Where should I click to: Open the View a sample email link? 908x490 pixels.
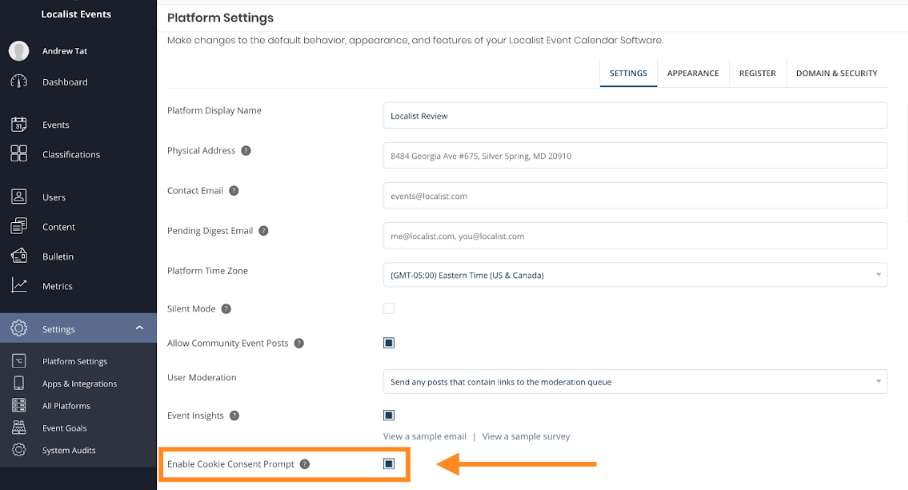pos(424,436)
